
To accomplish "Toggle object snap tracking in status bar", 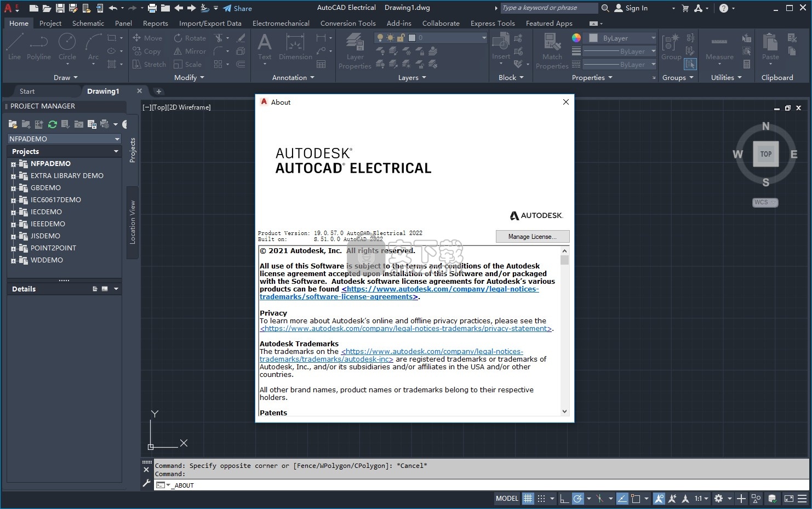I will 622,499.
